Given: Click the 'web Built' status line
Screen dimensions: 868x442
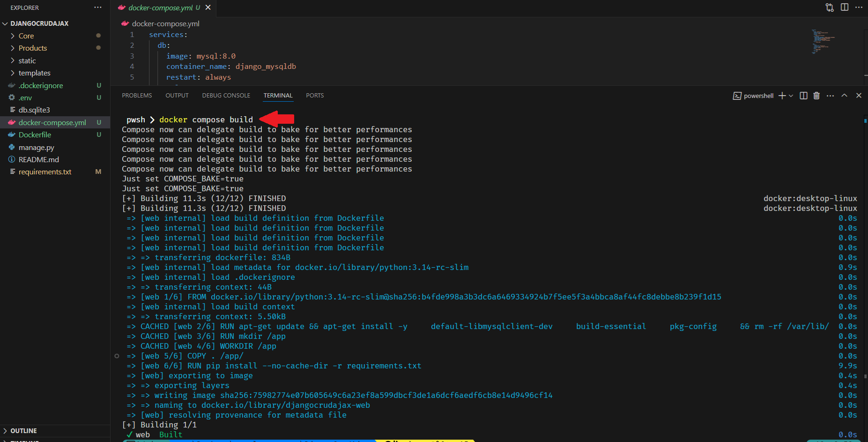Looking at the screenshot, I should point(155,435).
